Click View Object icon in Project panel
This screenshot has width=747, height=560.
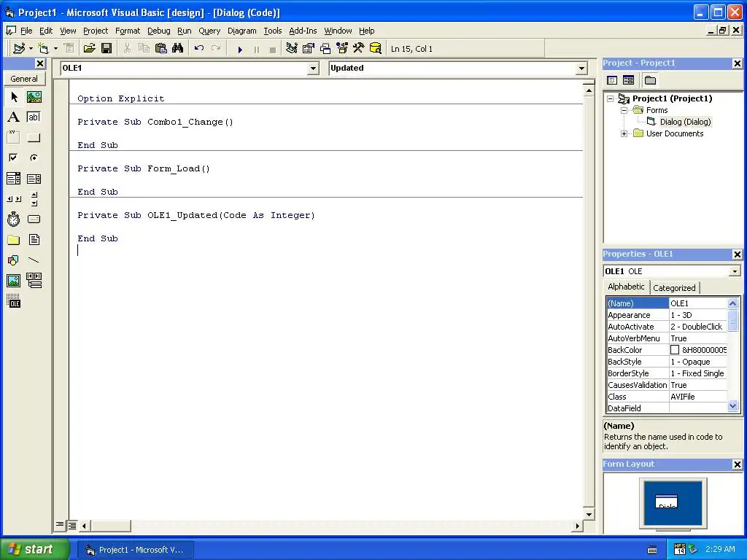pyautogui.click(x=628, y=80)
